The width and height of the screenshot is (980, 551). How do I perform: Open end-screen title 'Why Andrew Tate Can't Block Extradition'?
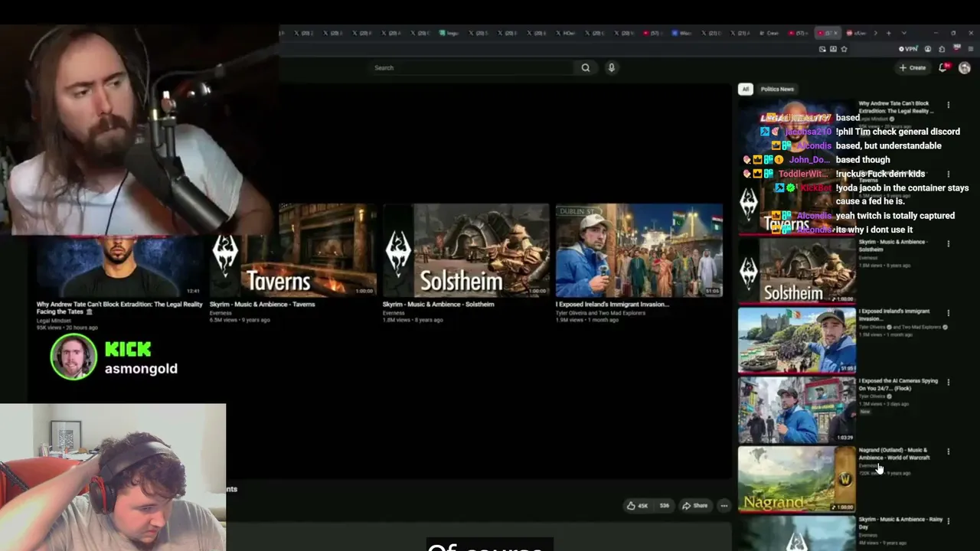coord(119,308)
